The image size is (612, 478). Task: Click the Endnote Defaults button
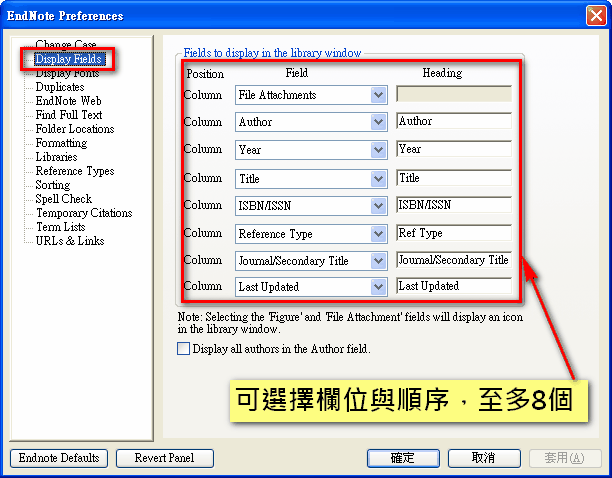59,458
